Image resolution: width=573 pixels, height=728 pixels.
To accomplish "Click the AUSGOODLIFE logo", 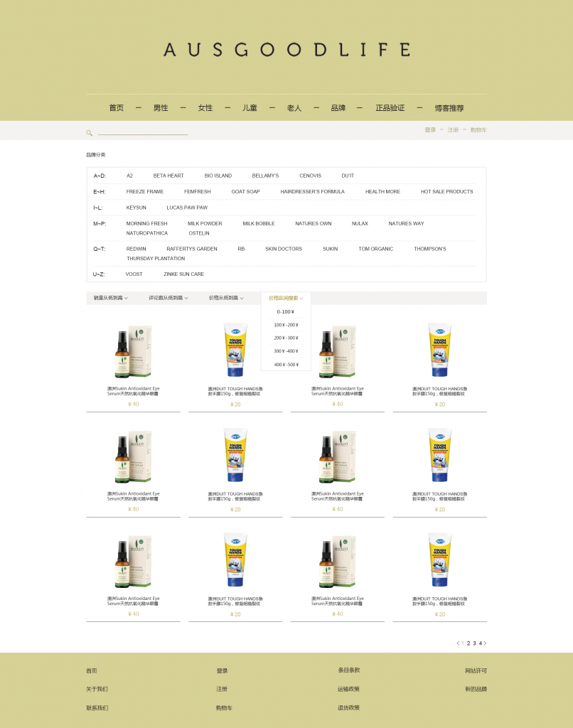I will pos(287,50).
